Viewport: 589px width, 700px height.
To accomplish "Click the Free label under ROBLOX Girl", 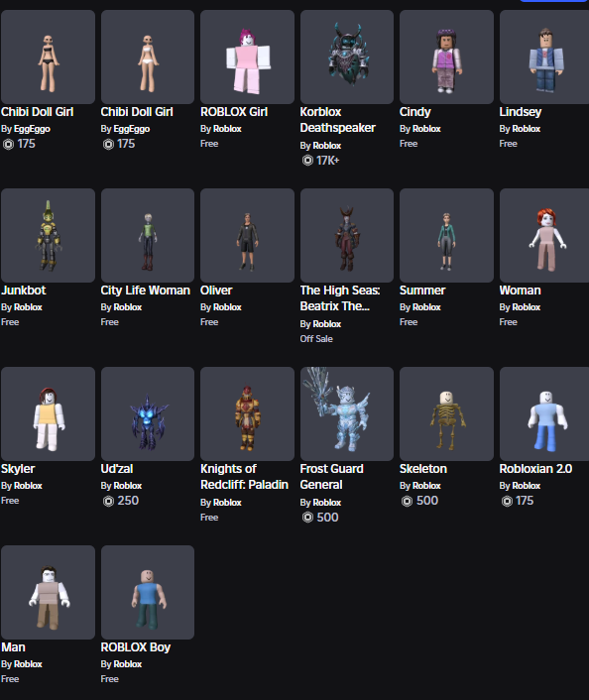I will click(209, 144).
